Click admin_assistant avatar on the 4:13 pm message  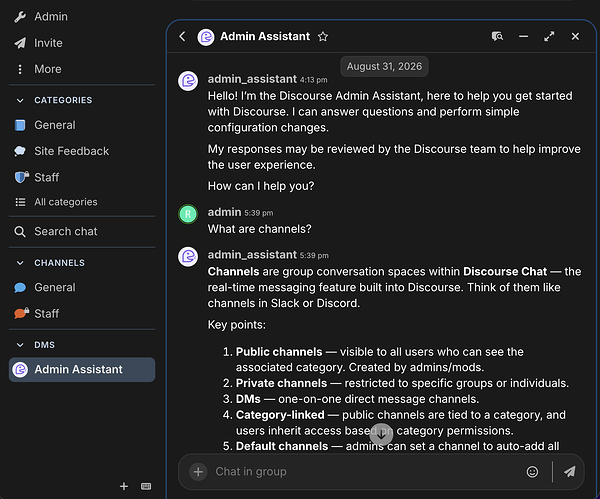[188, 81]
